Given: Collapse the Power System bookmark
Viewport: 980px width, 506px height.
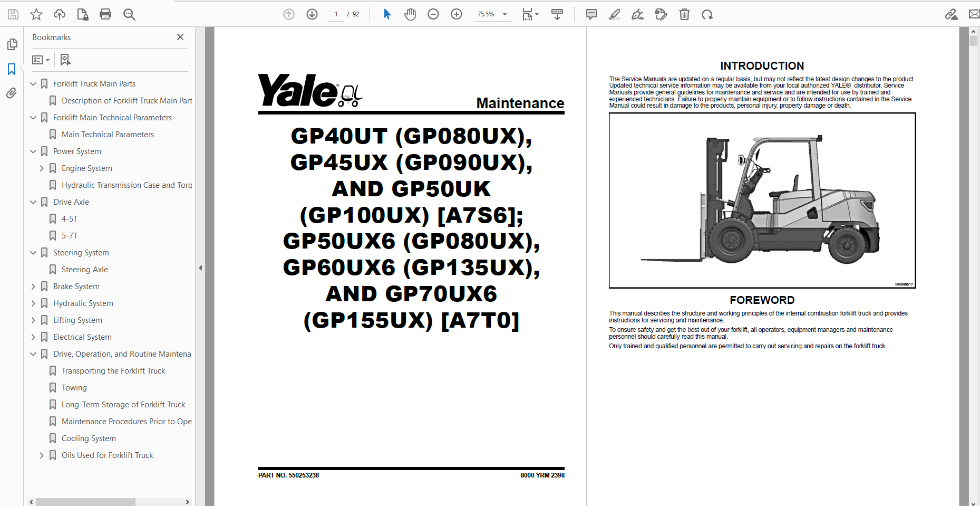Looking at the screenshot, I should [33, 151].
